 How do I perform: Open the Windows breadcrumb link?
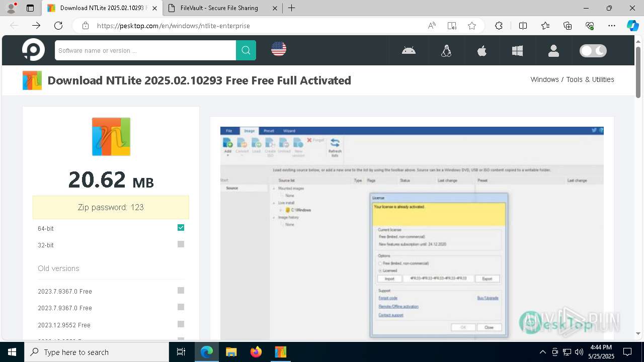(544, 79)
